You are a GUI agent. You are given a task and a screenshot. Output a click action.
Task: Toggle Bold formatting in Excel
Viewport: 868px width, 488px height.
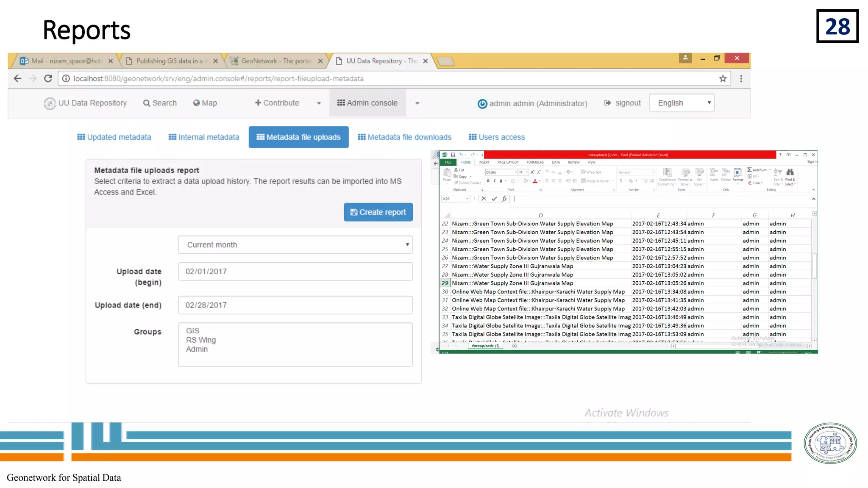[488, 181]
